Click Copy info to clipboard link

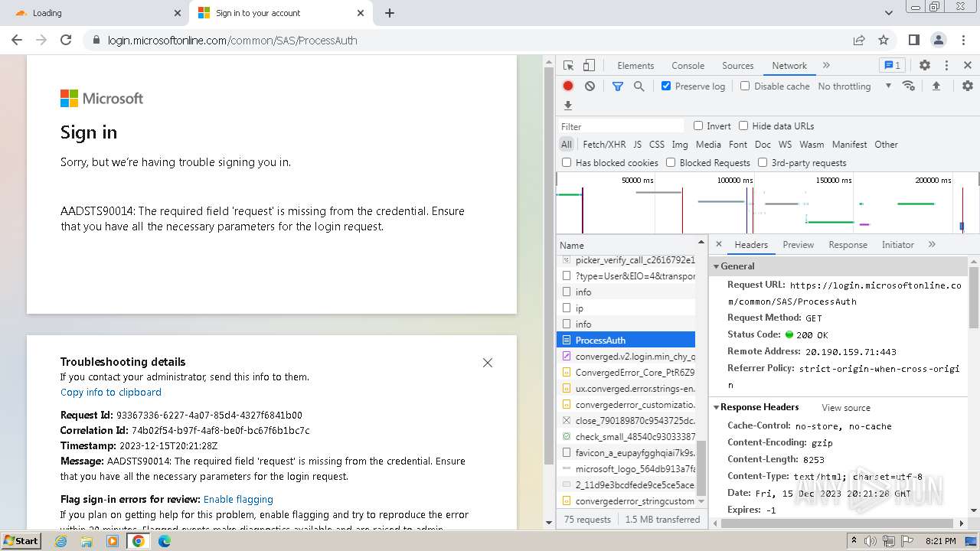pos(111,392)
